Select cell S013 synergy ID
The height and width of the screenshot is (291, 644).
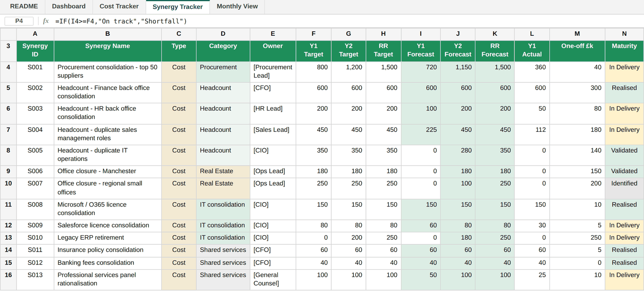(x=35, y=280)
